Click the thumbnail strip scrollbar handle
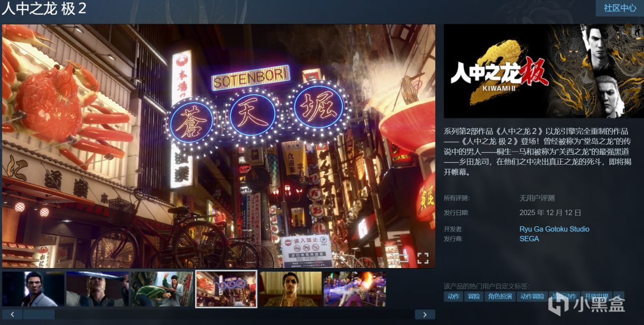Screen dimensions: 644x325 [x=39, y=314]
